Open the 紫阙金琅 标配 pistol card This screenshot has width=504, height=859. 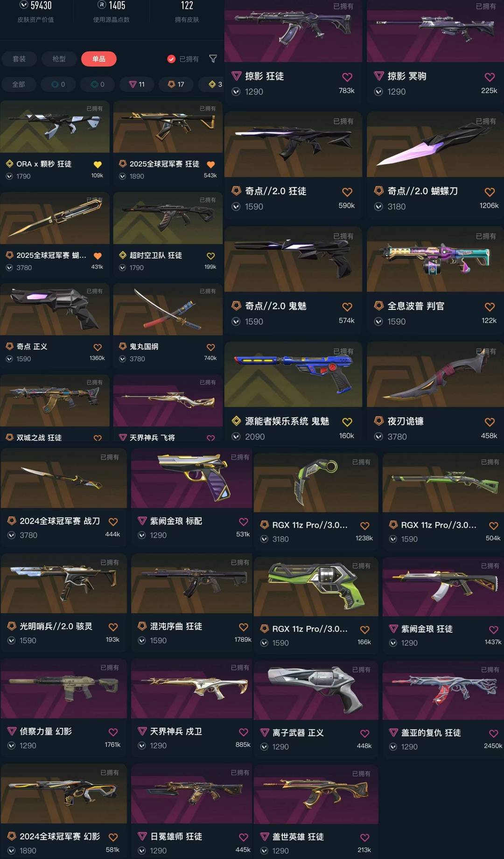point(191,499)
